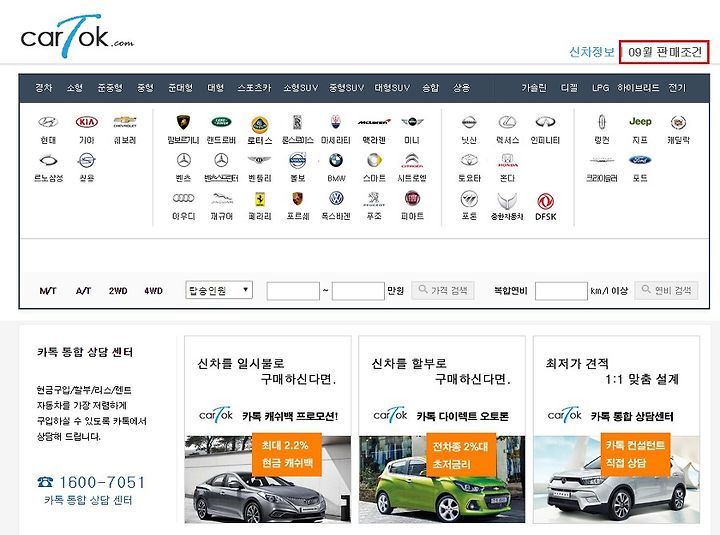Select the Volvo (볼보) brand logo
The width and height of the screenshot is (720, 535).
coord(298,160)
